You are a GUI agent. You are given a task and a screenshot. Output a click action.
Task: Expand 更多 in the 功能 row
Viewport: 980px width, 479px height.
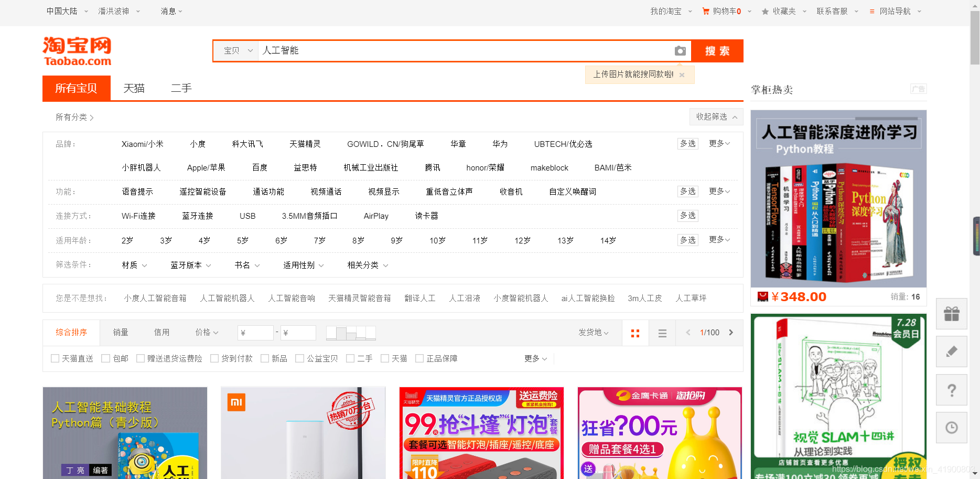(x=719, y=191)
